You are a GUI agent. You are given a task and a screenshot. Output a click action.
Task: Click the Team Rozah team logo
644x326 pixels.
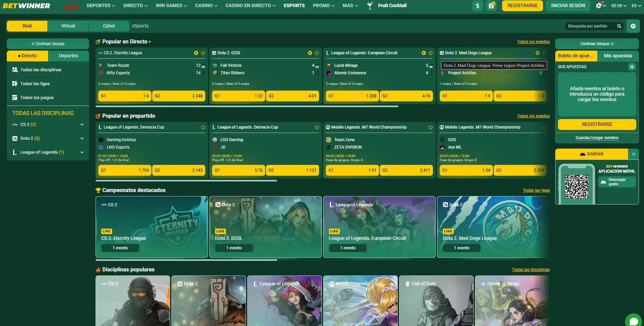click(x=101, y=65)
